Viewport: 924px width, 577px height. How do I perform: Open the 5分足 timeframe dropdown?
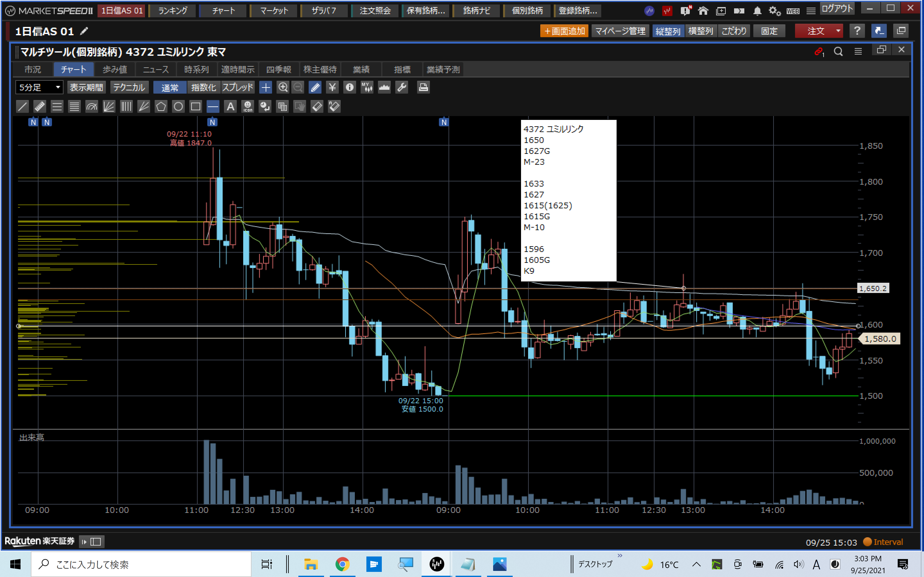click(x=39, y=88)
